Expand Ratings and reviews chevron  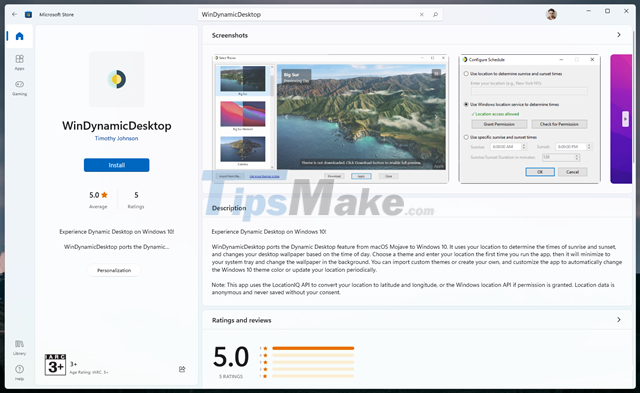(x=619, y=320)
